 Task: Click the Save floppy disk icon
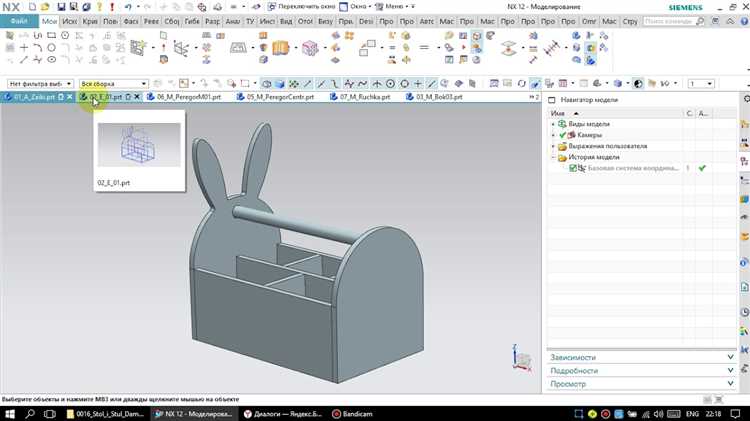61,7
